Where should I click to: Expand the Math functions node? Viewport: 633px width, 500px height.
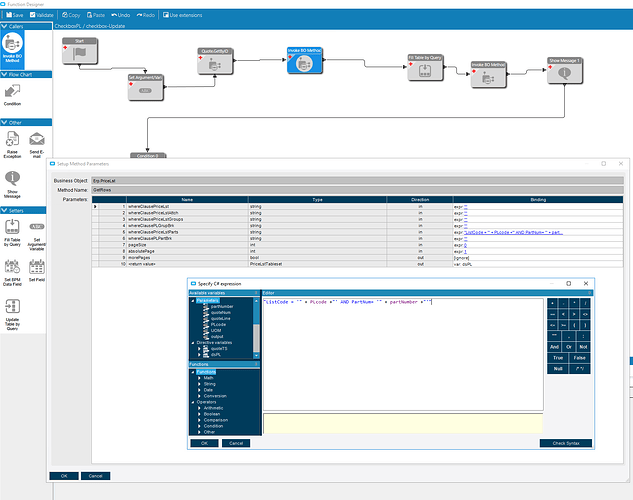pyautogui.click(x=199, y=378)
